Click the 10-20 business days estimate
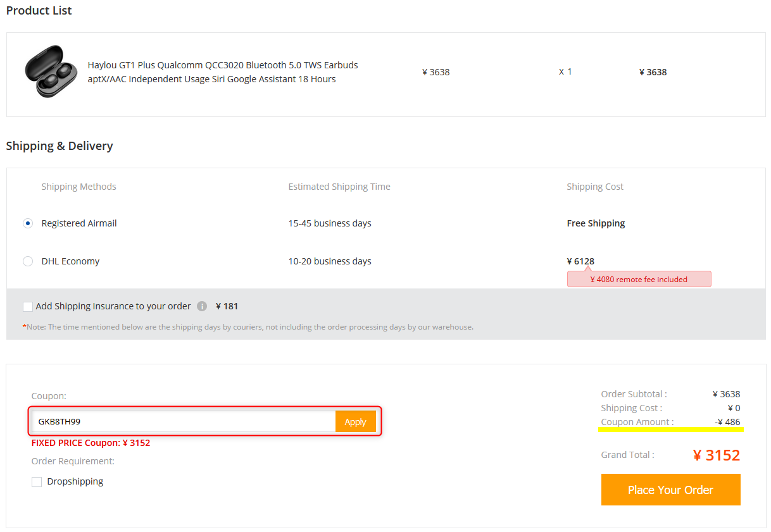Viewport: 771px width, 532px height. [x=330, y=261]
